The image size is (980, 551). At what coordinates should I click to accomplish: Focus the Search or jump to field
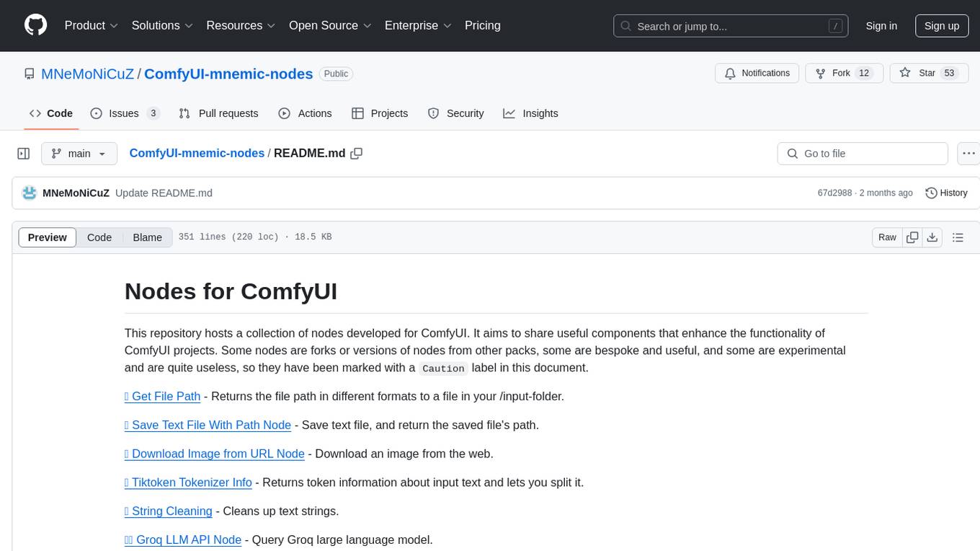point(732,26)
